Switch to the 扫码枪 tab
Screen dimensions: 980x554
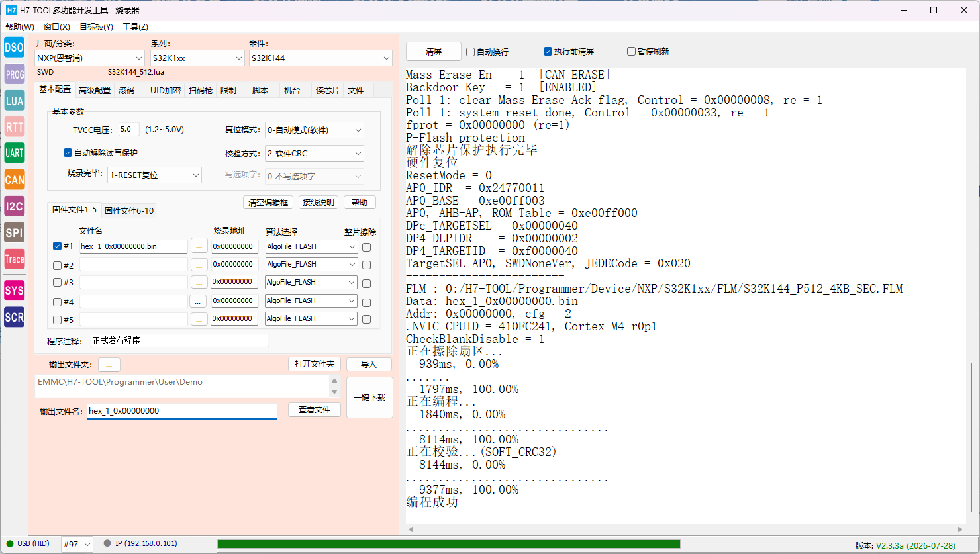pos(201,91)
